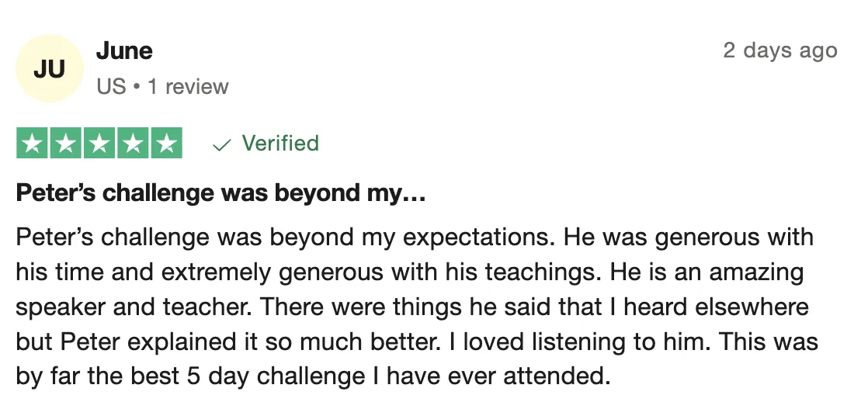
Task: Select the fifth star in the rating
Action: point(167,144)
